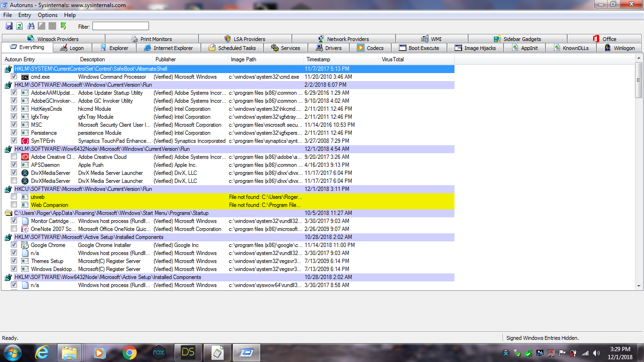This screenshot has height=362, width=644.
Task: Click the APSDaemon row's file icon
Action: (x=25, y=165)
